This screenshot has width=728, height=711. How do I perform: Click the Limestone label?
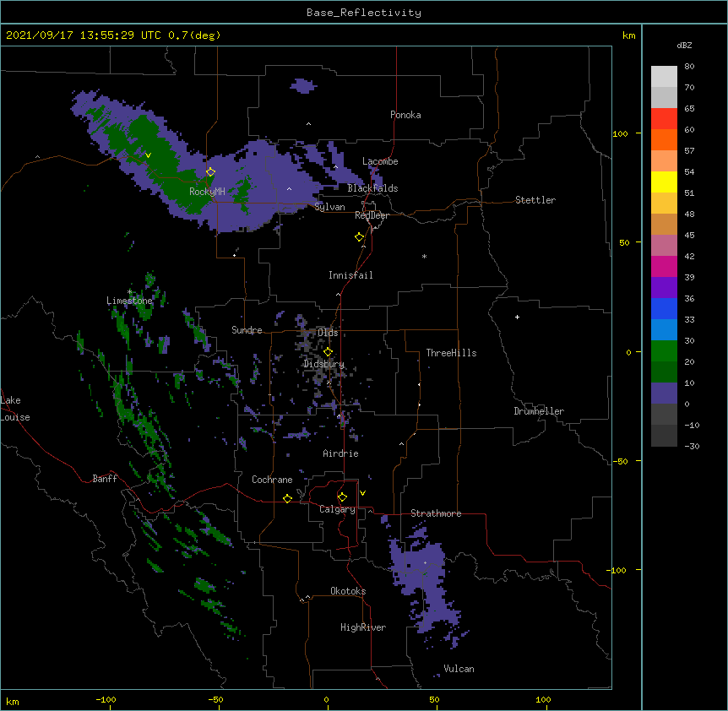[129, 301]
